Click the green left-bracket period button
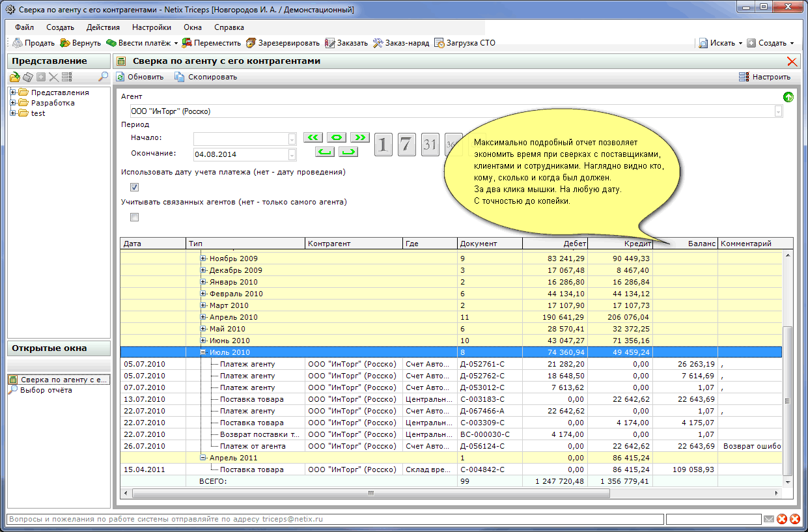 click(x=325, y=152)
